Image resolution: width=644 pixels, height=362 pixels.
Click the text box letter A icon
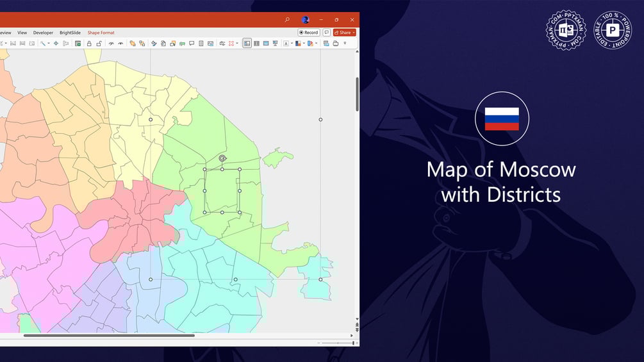click(286, 44)
